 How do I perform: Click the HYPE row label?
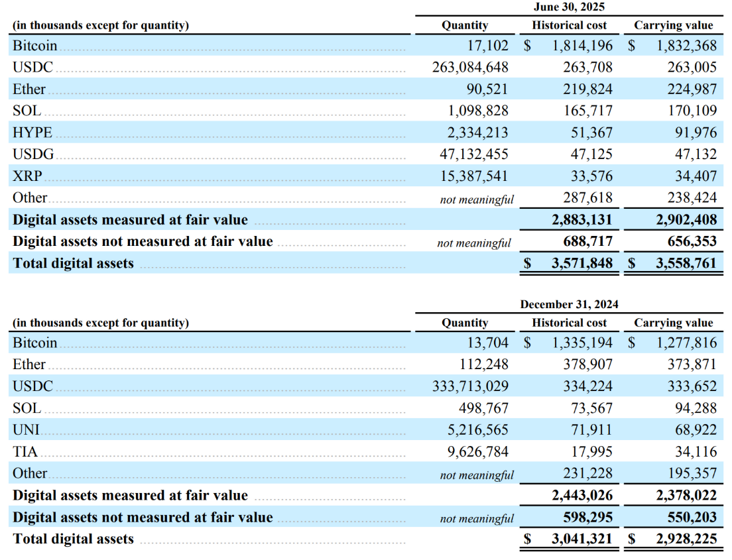tap(32, 133)
